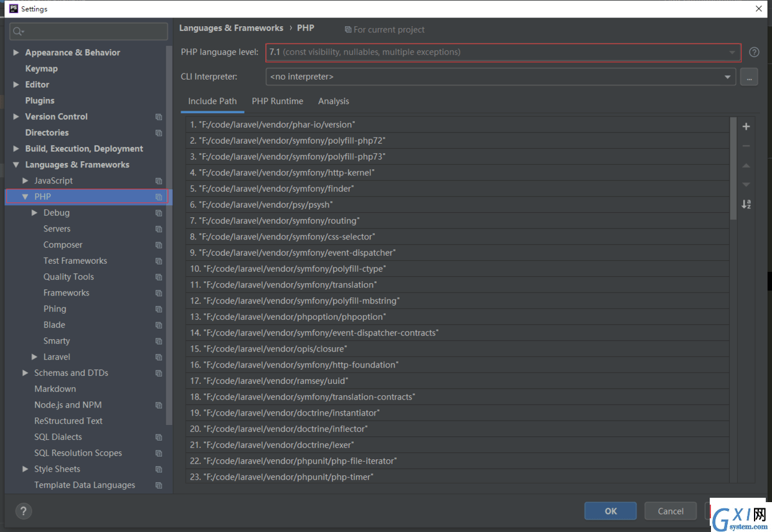Image resolution: width=772 pixels, height=532 pixels.
Task: Click the project-level icon next to Node.js and NPM
Action: (x=159, y=406)
